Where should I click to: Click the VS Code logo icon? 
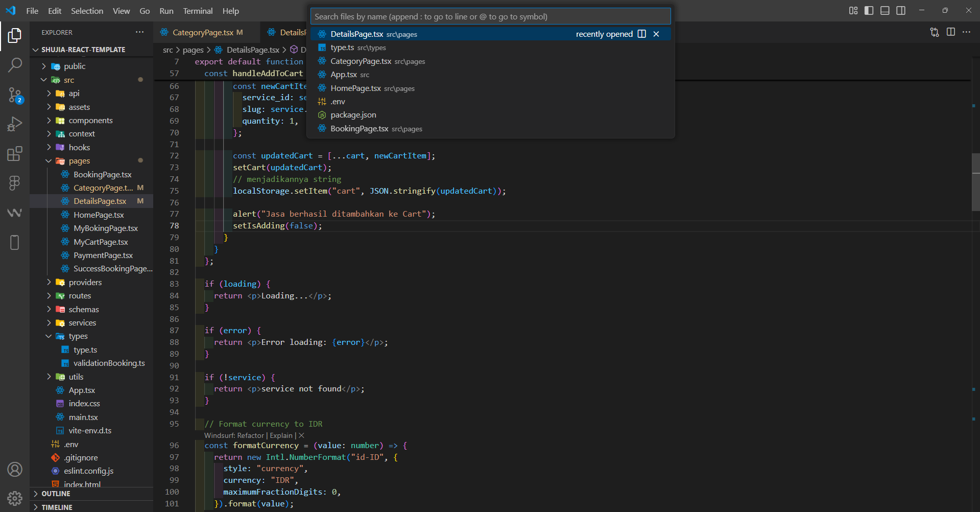pos(11,11)
